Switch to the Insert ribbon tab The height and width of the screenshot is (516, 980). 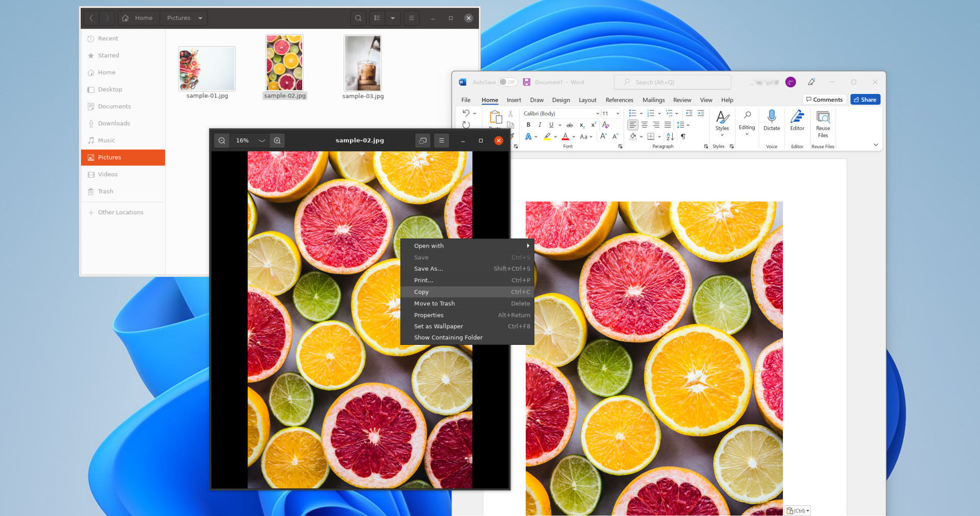pyautogui.click(x=513, y=100)
